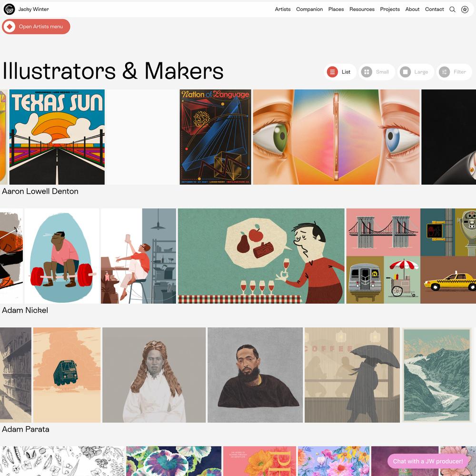
Task: Switch to Small thumbnail view
Action: point(377,72)
